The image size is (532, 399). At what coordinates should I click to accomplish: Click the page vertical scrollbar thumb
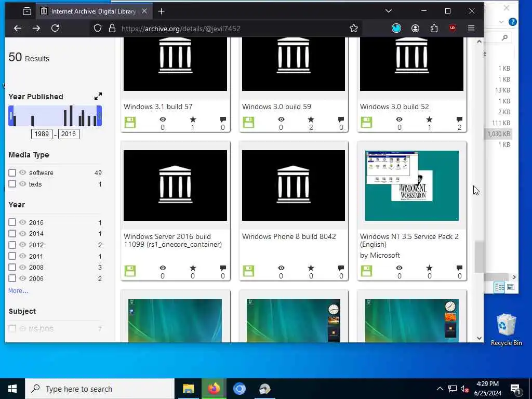479,257
